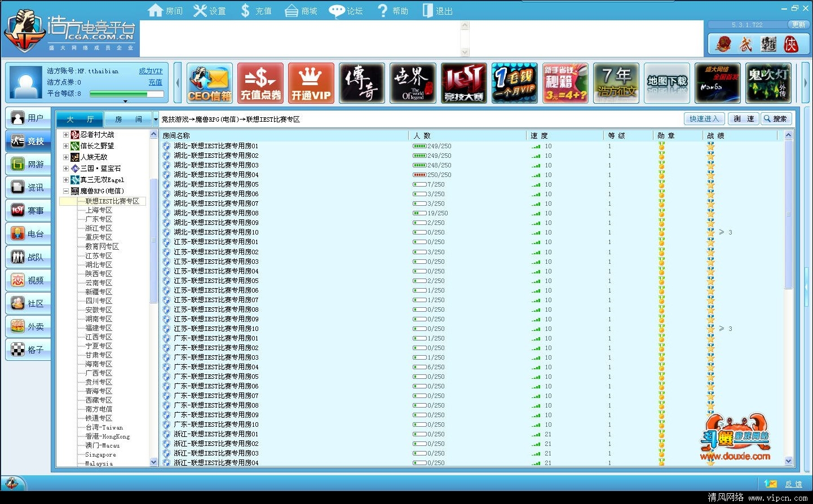Screen dimensions: 813x504
Task: Select 上海专区 in the tree
Action: (99, 210)
